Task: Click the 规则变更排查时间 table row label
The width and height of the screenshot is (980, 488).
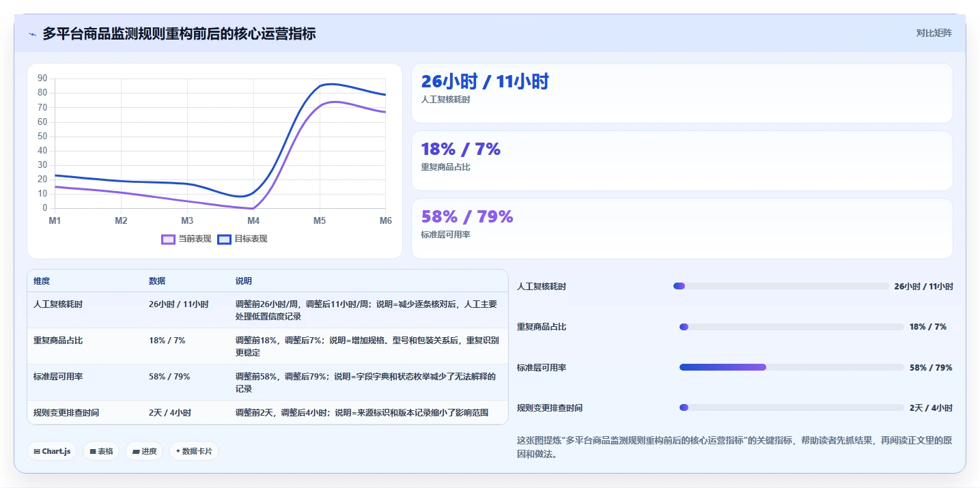Action: pyautogui.click(x=66, y=412)
